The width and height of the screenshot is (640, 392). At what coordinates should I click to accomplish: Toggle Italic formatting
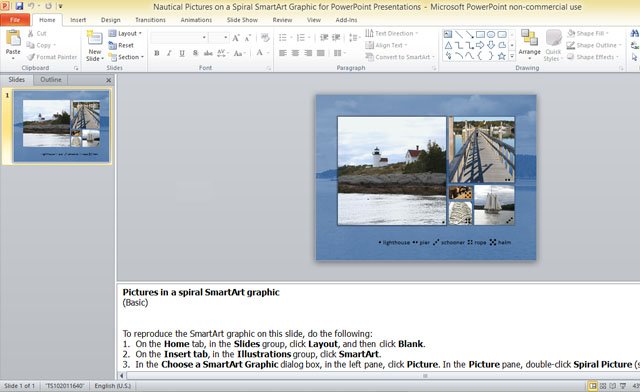(x=169, y=53)
